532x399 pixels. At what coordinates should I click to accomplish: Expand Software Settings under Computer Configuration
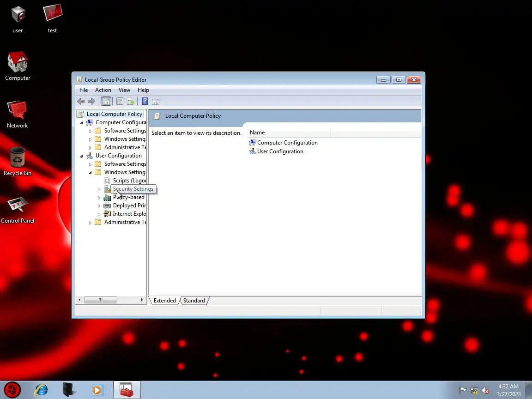90,131
